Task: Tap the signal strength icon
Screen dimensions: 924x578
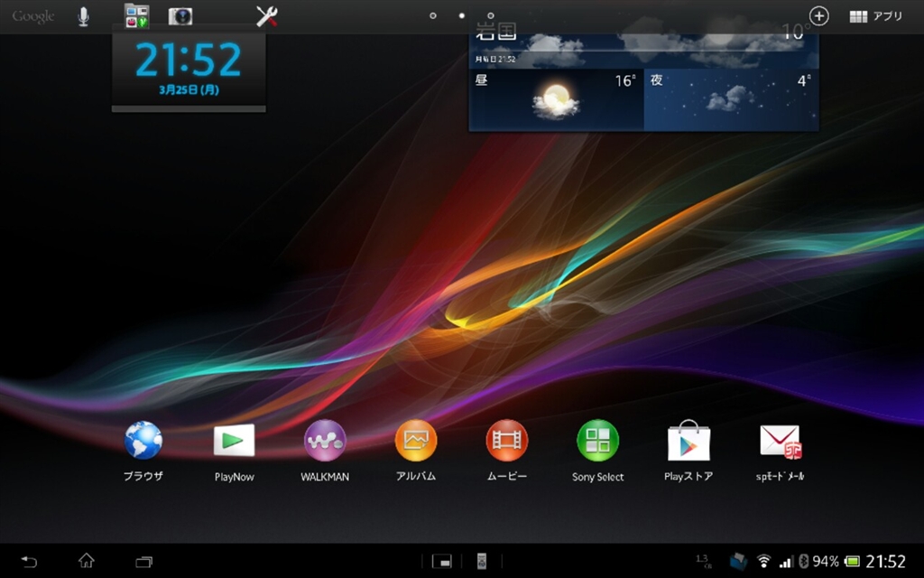Action: coord(786,562)
